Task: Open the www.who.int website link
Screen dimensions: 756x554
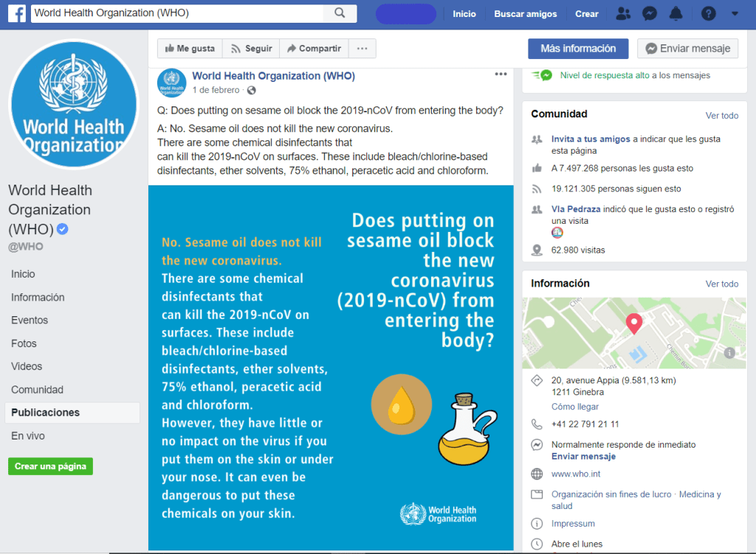Action: [576, 473]
